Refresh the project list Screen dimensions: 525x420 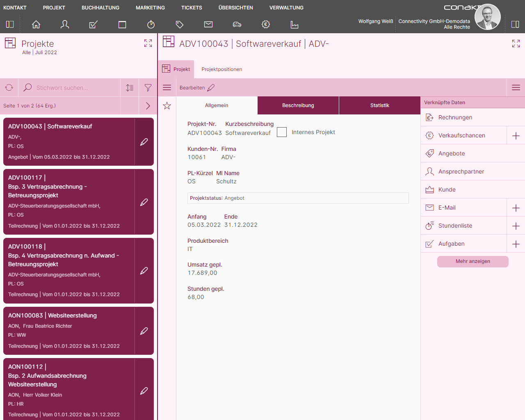[9, 88]
